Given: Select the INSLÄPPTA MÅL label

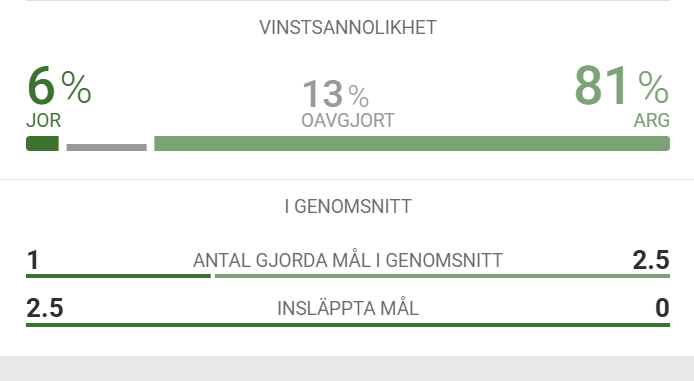Looking at the screenshot, I should 348,308.
